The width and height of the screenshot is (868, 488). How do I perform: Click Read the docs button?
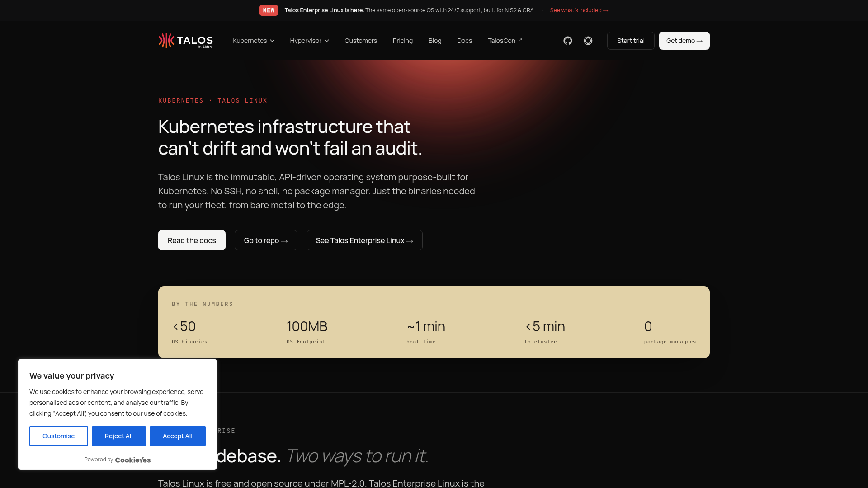192,240
